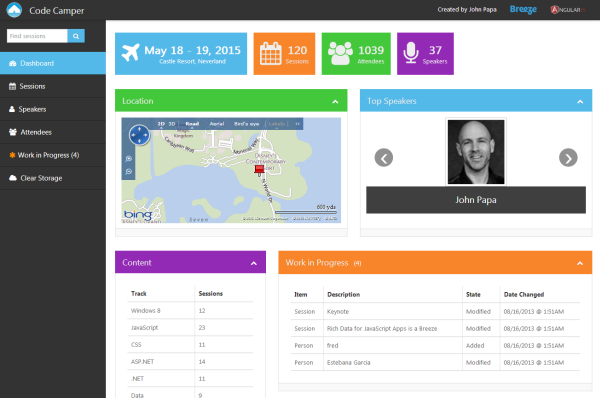
Task: Open the Breeze link in header
Action: [x=523, y=10]
